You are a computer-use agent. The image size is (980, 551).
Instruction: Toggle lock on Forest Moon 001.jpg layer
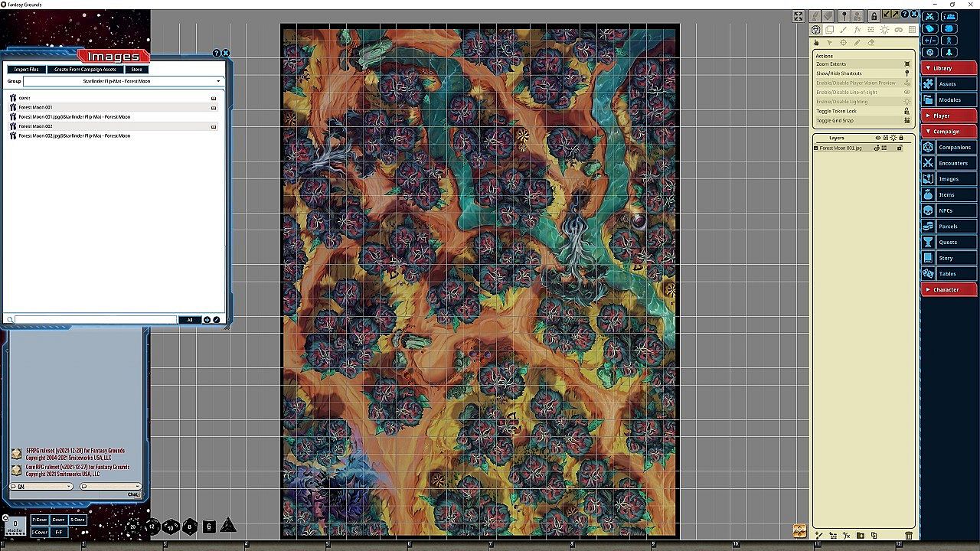pos(900,148)
